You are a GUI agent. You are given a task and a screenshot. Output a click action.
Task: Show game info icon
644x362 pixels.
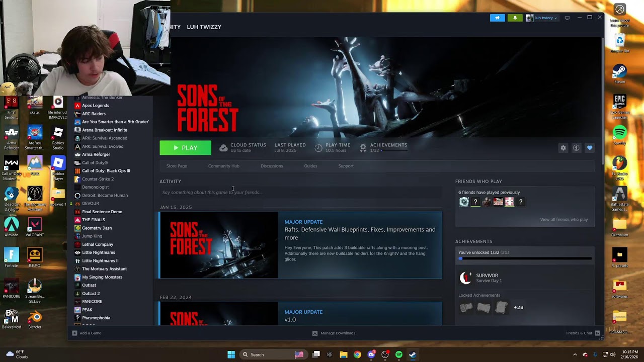576,148
